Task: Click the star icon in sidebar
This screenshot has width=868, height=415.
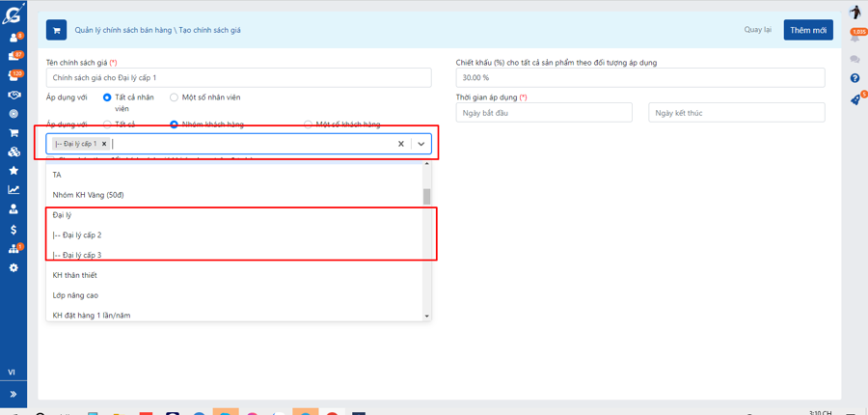Action: pyautogui.click(x=14, y=171)
